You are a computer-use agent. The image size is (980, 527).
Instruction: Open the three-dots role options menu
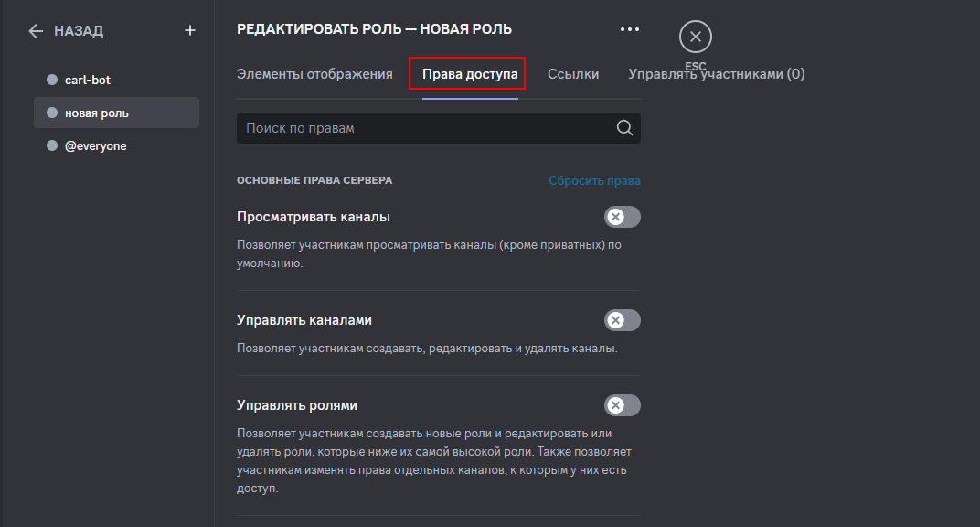pyautogui.click(x=630, y=29)
